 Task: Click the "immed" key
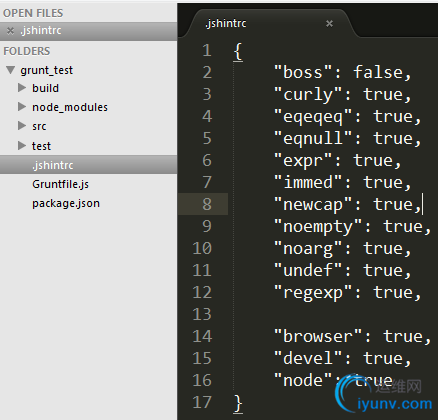point(308,182)
